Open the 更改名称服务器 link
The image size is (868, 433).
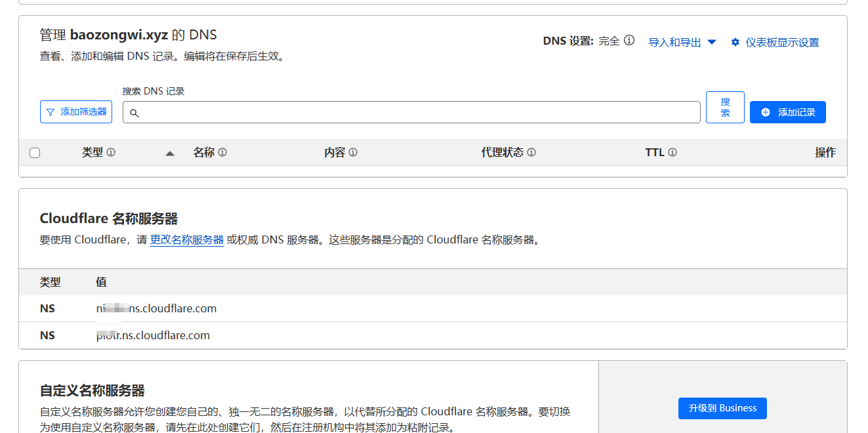187,239
